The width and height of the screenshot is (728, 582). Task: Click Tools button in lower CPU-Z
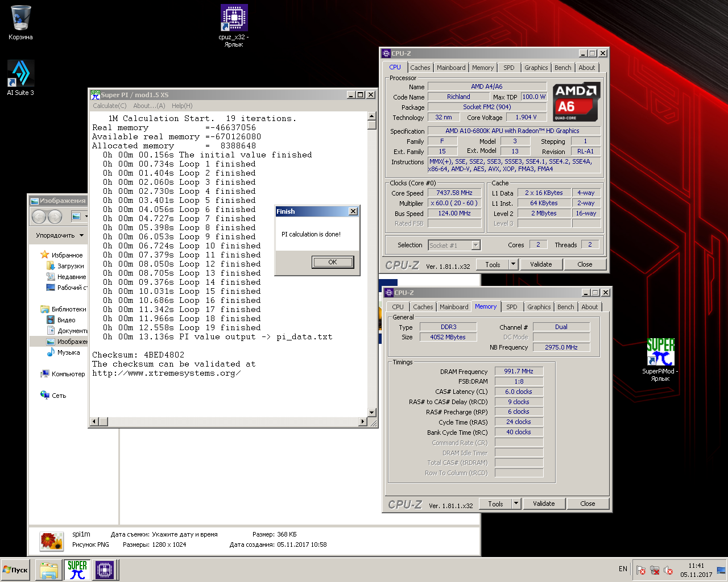[x=495, y=504]
